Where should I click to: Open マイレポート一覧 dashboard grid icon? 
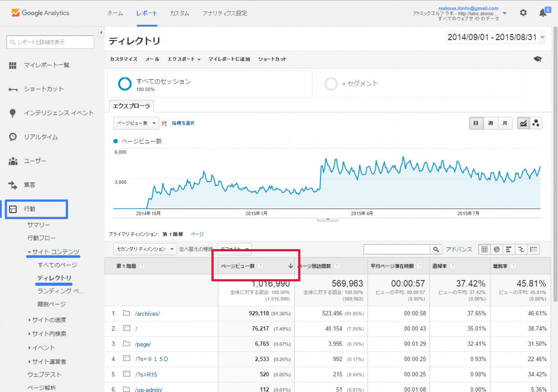[13, 65]
